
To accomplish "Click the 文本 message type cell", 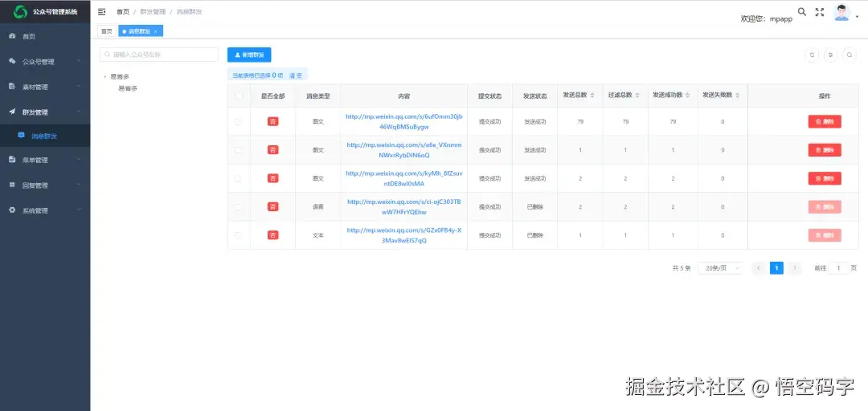I will [x=318, y=235].
